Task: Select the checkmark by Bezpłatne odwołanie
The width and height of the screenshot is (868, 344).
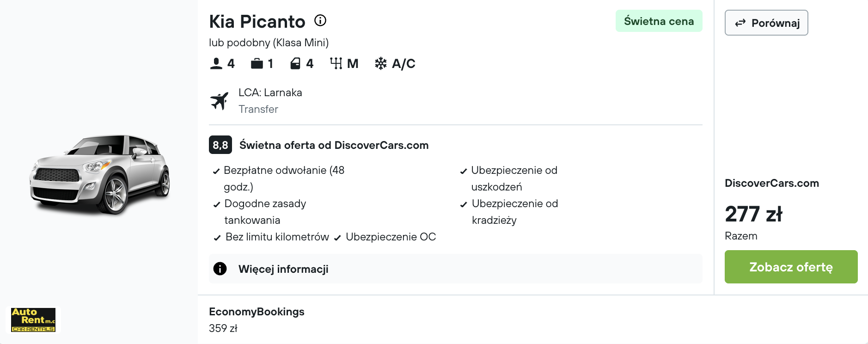Action: [x=216, y=171]
